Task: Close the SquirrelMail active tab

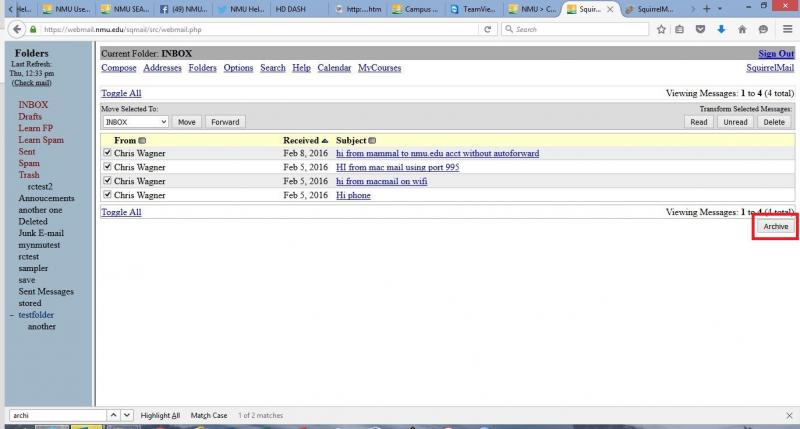Action: [x=610, y=9]
